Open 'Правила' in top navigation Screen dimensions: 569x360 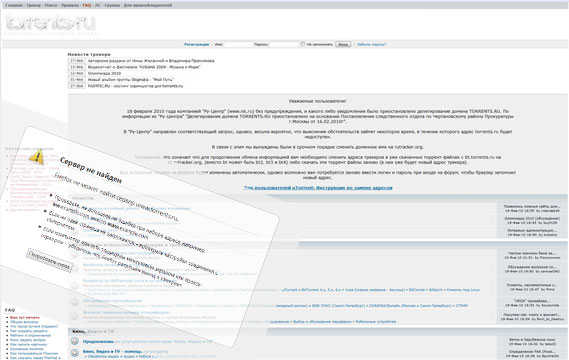pos(70,5)
